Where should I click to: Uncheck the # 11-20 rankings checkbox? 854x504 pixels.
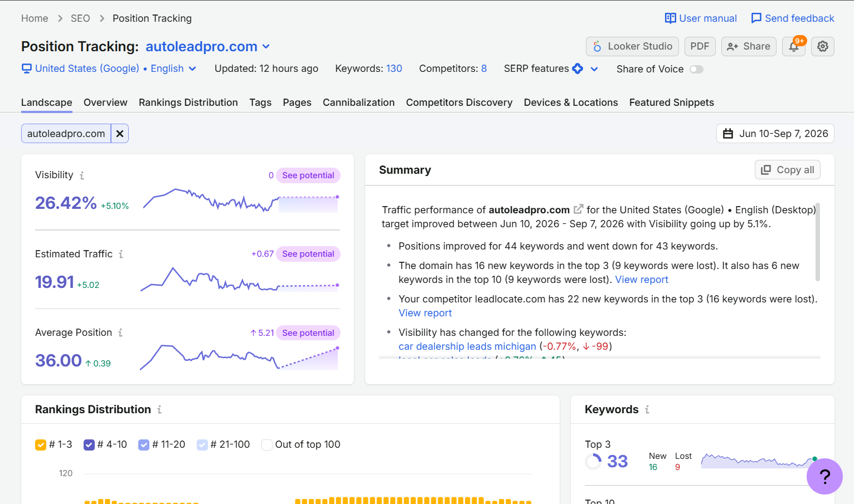pyautogui.click(x=144, y=445)
